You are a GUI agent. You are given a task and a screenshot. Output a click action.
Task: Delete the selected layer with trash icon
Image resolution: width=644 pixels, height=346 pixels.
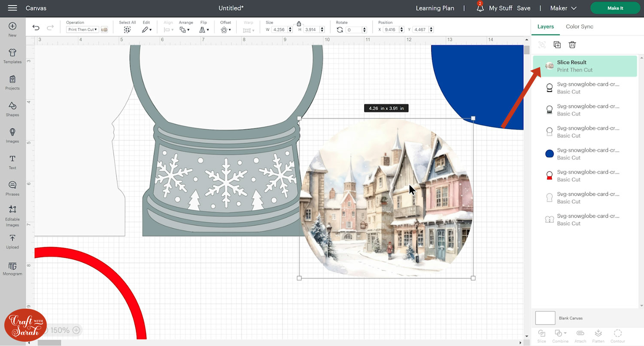[572, 45]
